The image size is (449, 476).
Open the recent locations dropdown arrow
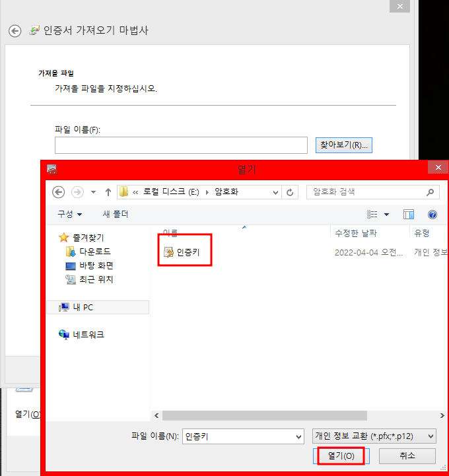pos(94,192)
